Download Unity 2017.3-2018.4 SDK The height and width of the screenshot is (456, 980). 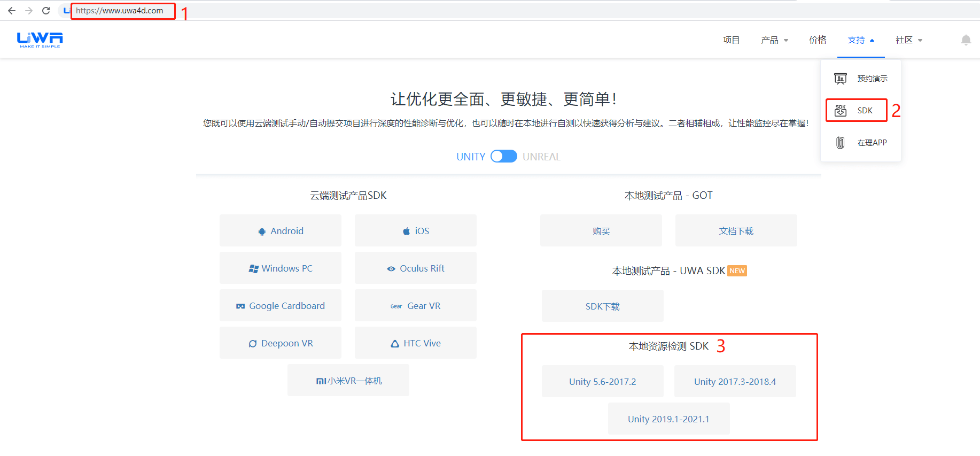click(735, 381)
